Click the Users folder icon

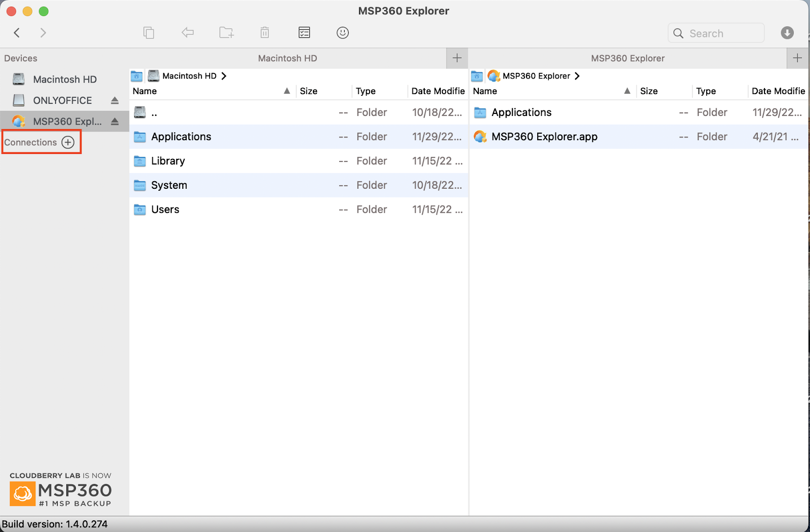(140, 210)
